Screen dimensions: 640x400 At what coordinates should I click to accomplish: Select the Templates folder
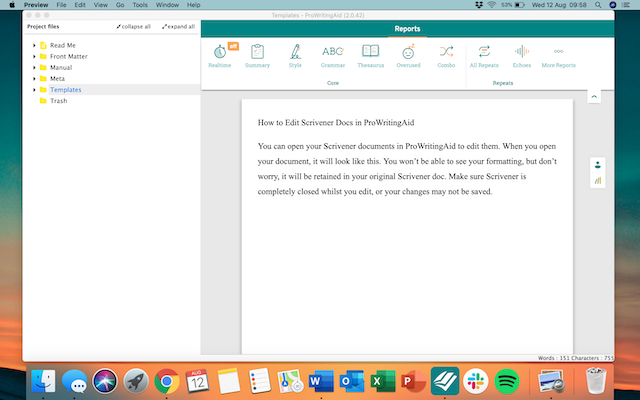point(65,89)
